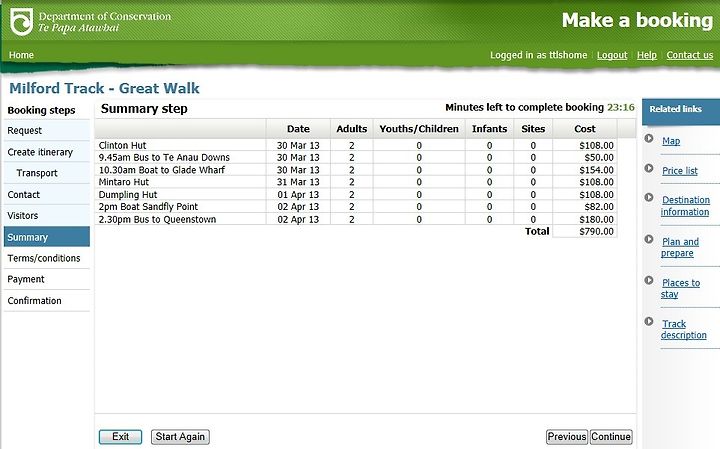Click the Infants column header
Viewport: 720px width, 449px height.
point(489,129)
